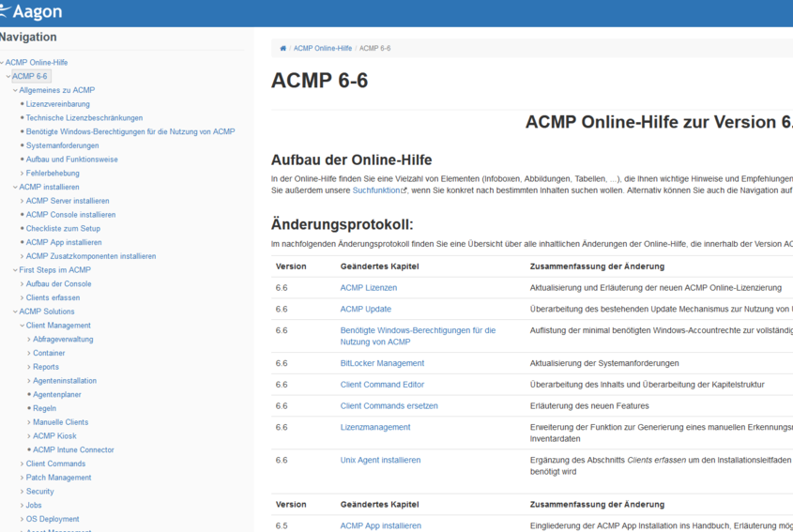Open ACMP Lizenzen changelog link
This screenshot has width=793, height=532.
[x=369, y=288]
